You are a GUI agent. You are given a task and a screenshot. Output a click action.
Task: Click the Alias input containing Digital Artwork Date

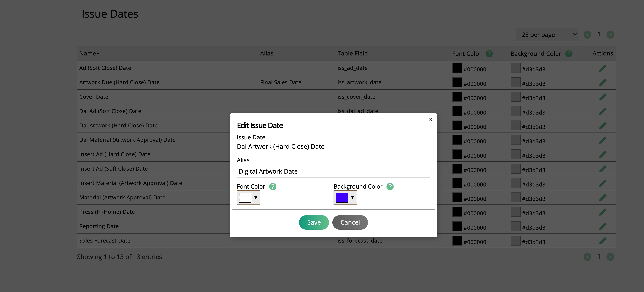coord(334,171)
